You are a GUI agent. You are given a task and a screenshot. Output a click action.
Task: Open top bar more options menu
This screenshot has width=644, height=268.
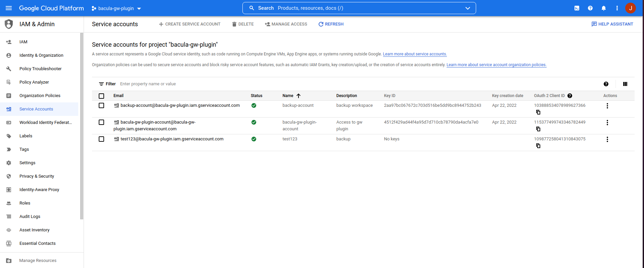(617, 8)
